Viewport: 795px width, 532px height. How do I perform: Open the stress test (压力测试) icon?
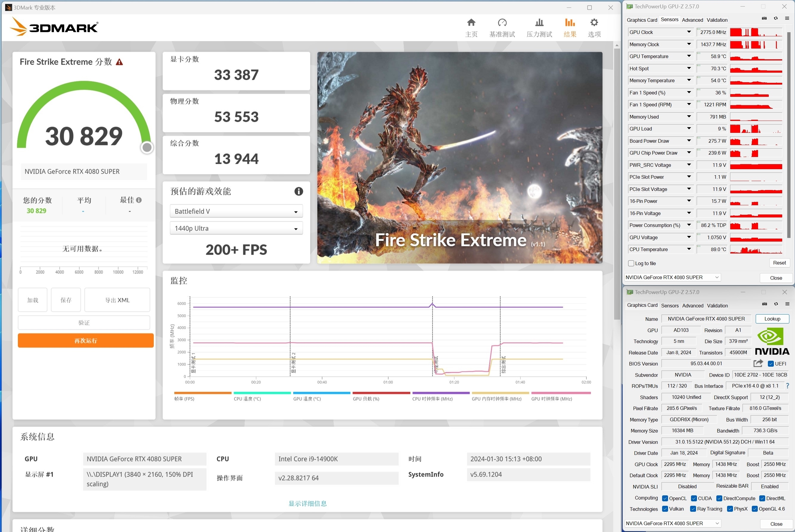[539, 23]
